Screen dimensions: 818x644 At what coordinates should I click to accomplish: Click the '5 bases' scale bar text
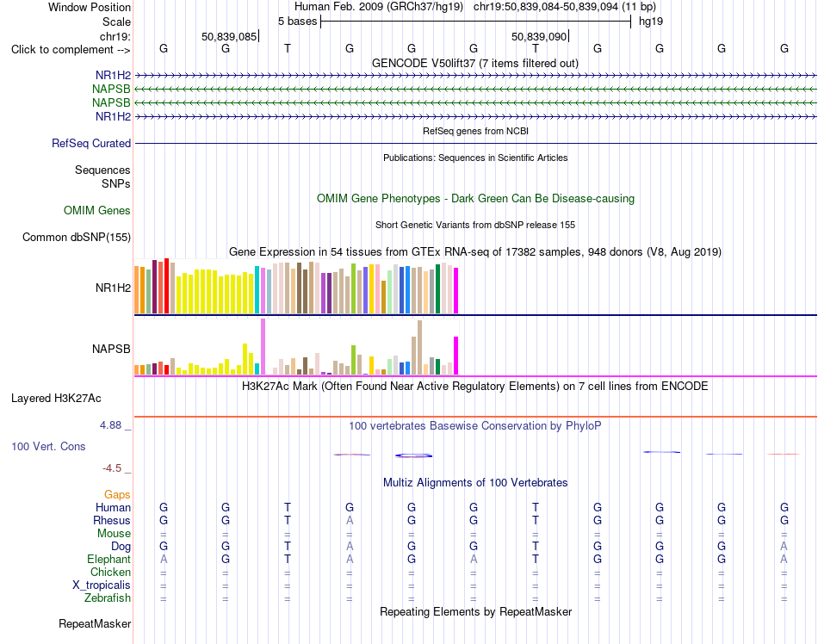pyautogui.click(x=297, y=22)
